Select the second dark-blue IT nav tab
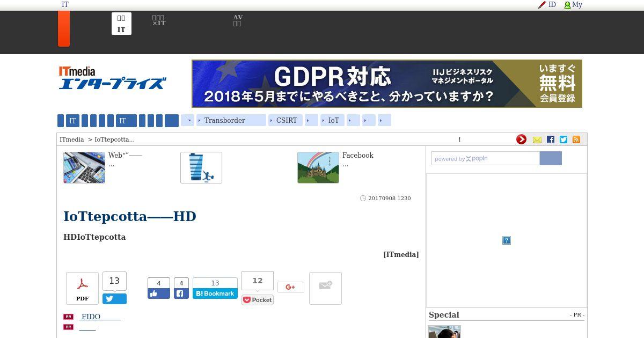This screenshot has height=338, width=644. coord(126,121)
